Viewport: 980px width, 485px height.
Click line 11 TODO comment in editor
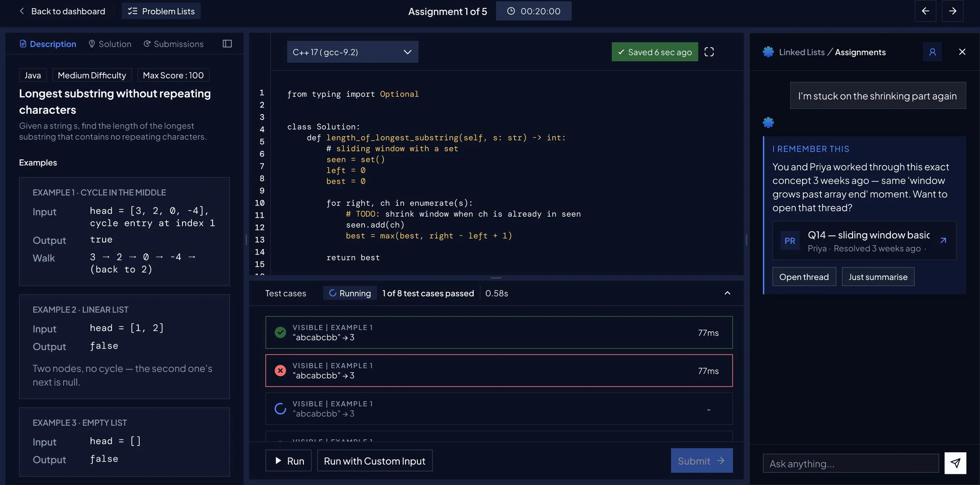tap(463, 214)
